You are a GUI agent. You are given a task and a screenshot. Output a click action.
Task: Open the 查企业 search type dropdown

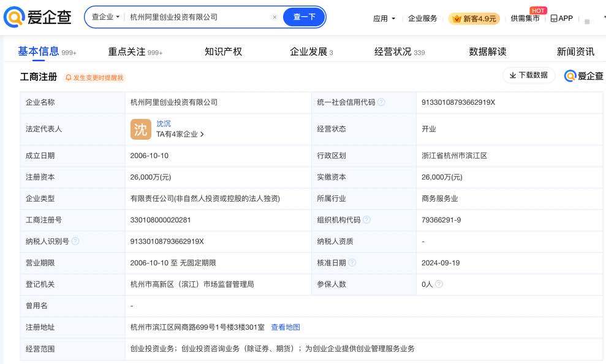click(105, 17)
